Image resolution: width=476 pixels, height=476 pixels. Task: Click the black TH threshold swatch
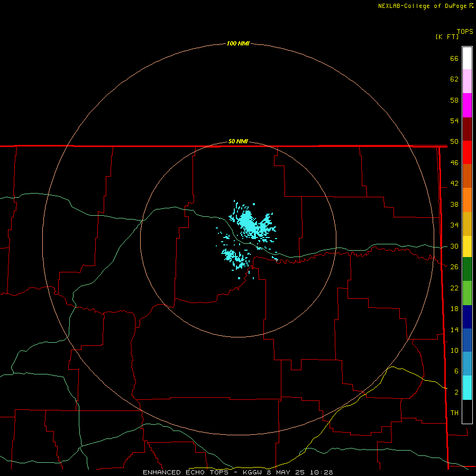(x=467, y=411)
